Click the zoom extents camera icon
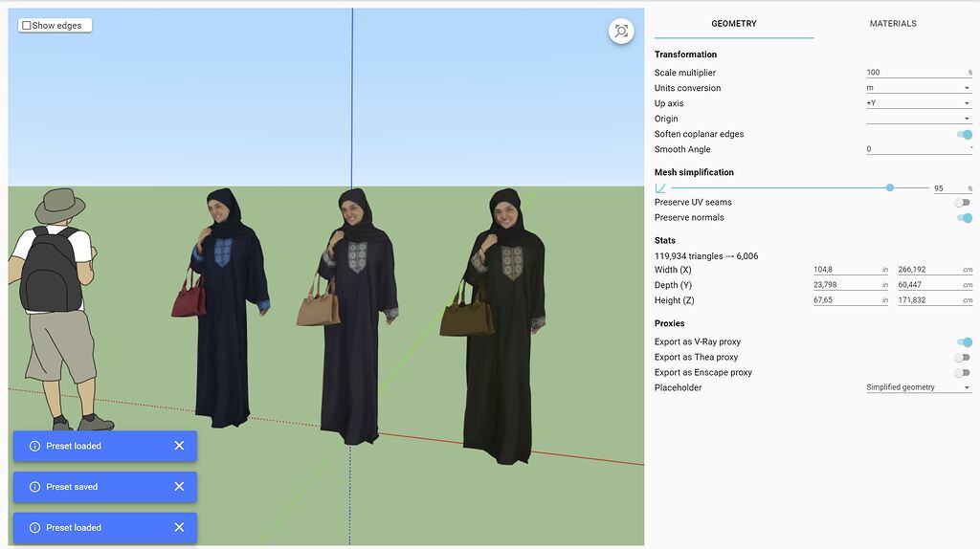This screenshot has height=549, width=980. (621, 32)
